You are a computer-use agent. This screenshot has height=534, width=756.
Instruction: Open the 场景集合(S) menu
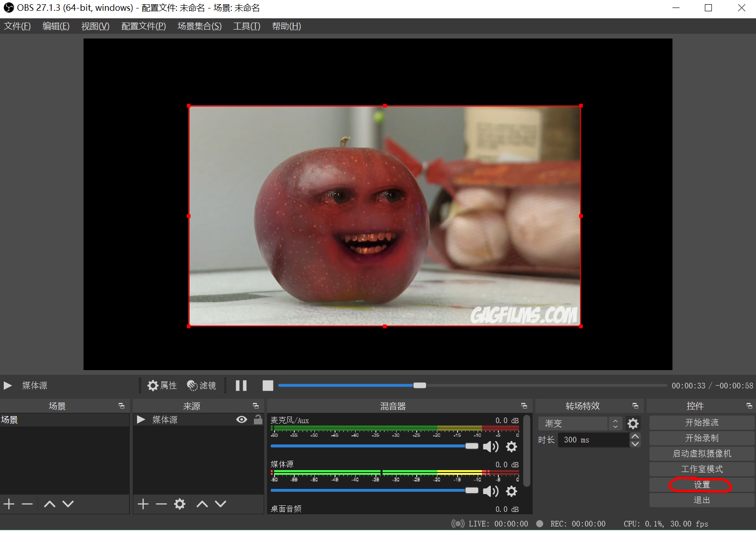point(199,26)
